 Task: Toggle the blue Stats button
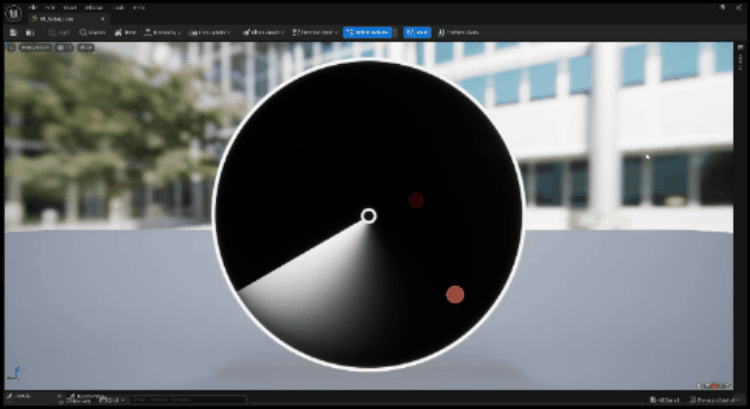pos(418,32)
